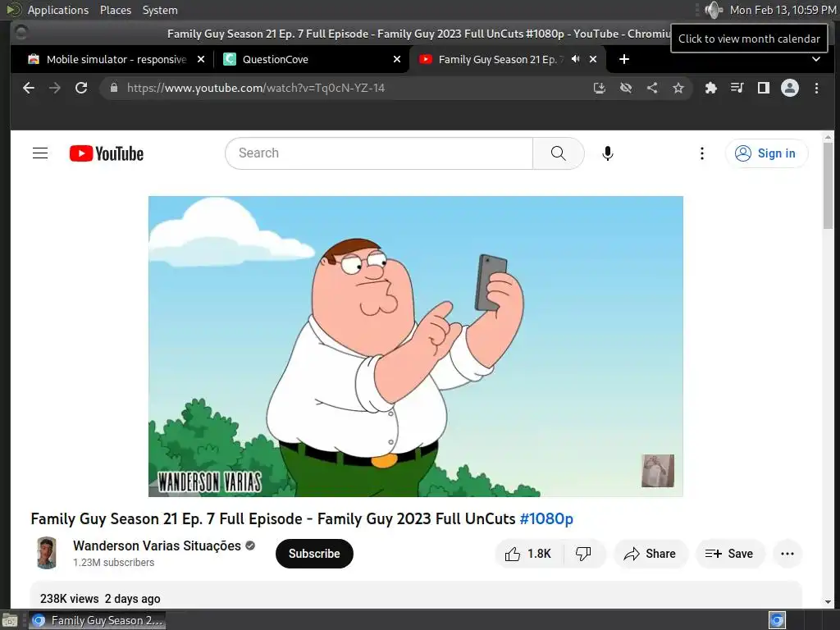This screenshot has width=840, height=630.
Task: Click the Share button
Action: [650, 554]
